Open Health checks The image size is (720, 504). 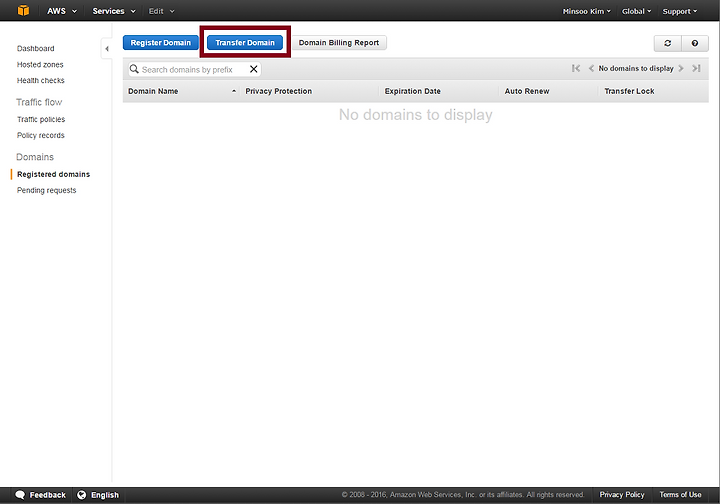click(x=40, y=81)
